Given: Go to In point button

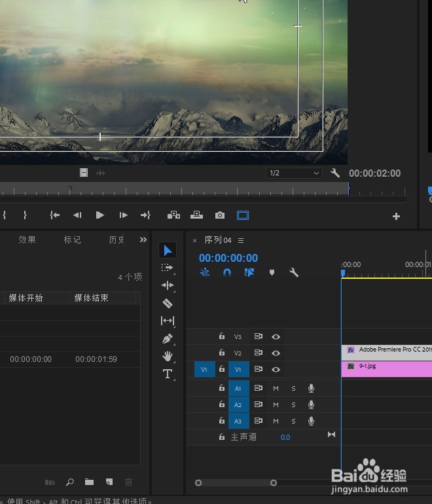Looking at the screenshot, I should pos(54,215).
